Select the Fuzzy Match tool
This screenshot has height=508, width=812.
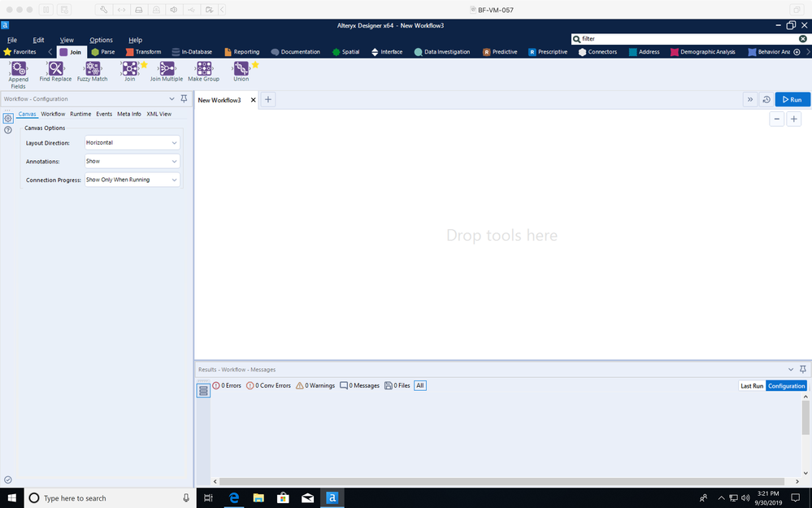[92, 72]
